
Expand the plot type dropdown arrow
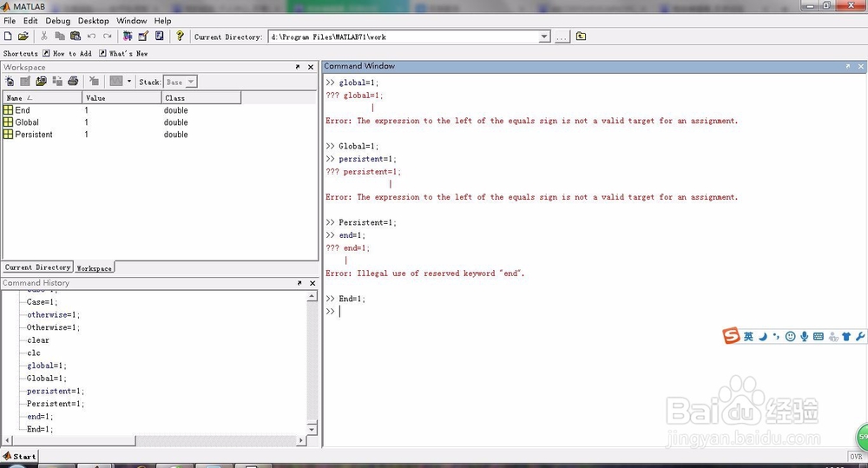129,82
